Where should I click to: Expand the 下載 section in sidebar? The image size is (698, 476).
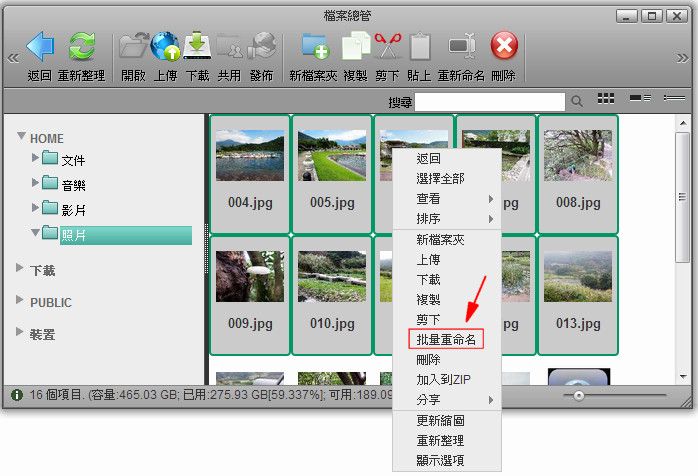(22, 269)
